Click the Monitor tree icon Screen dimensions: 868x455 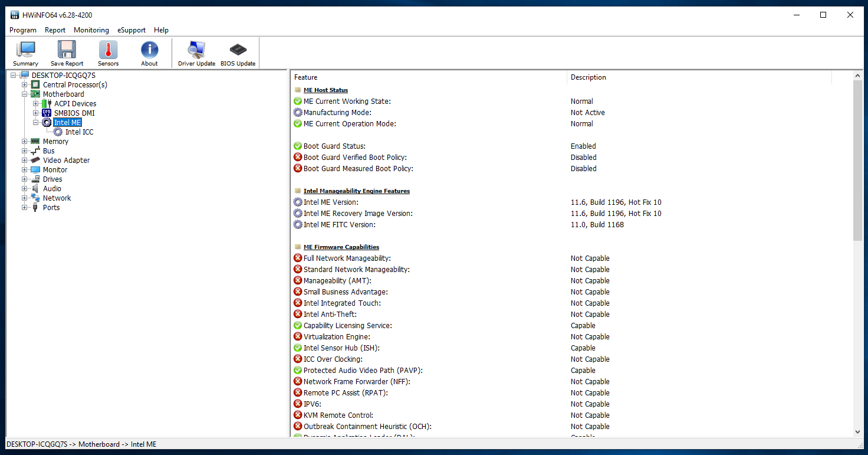[x=35, y=170]
